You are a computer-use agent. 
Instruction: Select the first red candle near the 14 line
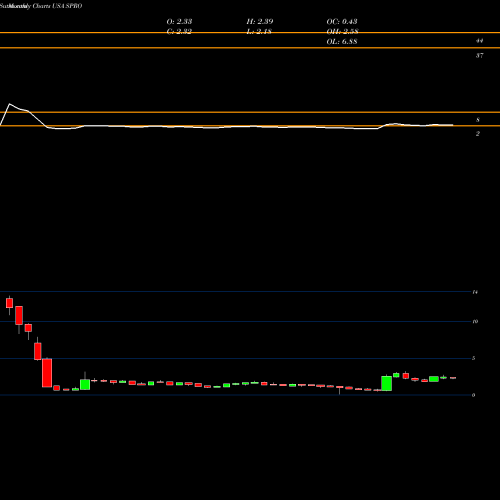[x=9, y=303]
